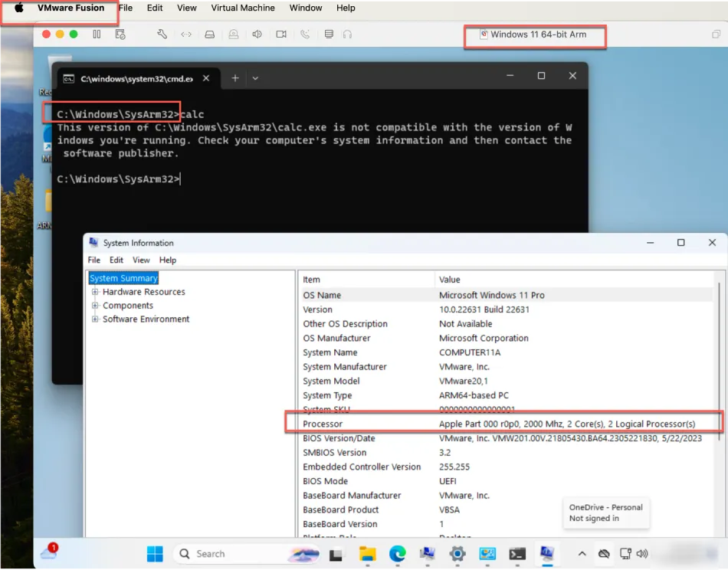Click the hard disk toolbar icon
728x570 pixels.
coord(210,34)
